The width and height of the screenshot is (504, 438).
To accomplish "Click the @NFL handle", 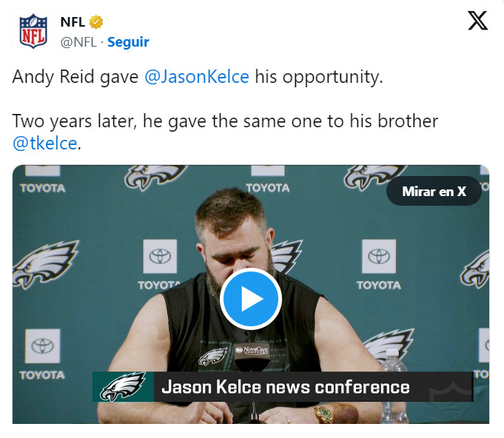I will point(78,42).
